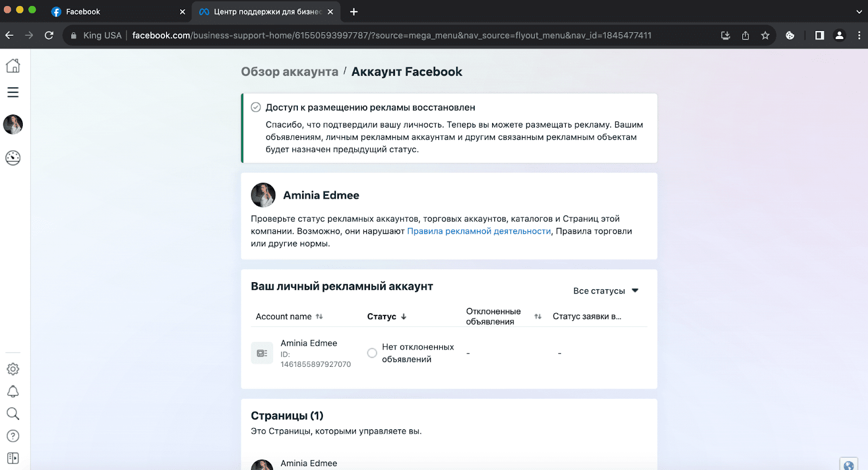Sort the Account name column
868x470 pixels.
320,316
